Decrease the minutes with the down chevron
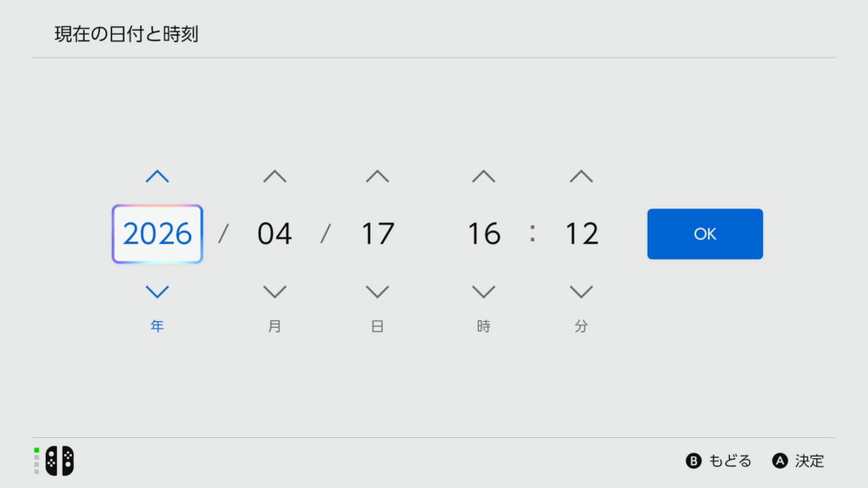Viewport: 868px width, 488px height. click(581, 291)
